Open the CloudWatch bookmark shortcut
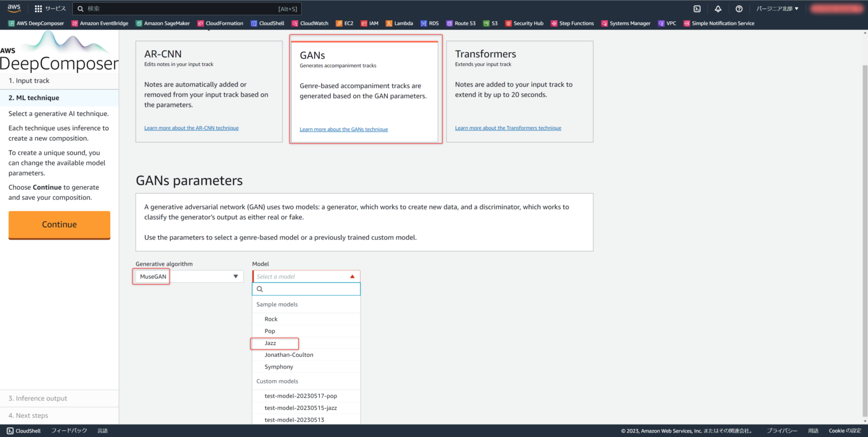This screenshot has height=437, width=868. pyautogui.click(x=310, y=24)
